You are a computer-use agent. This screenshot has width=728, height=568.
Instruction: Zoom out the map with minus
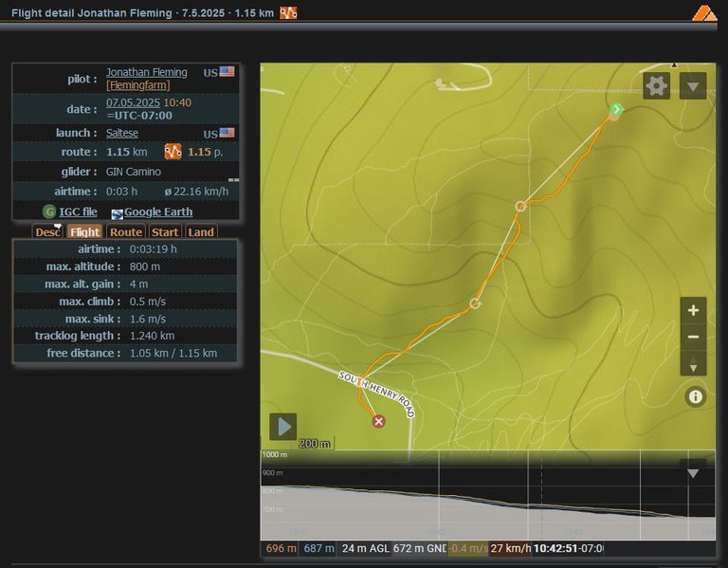(693, 337)
